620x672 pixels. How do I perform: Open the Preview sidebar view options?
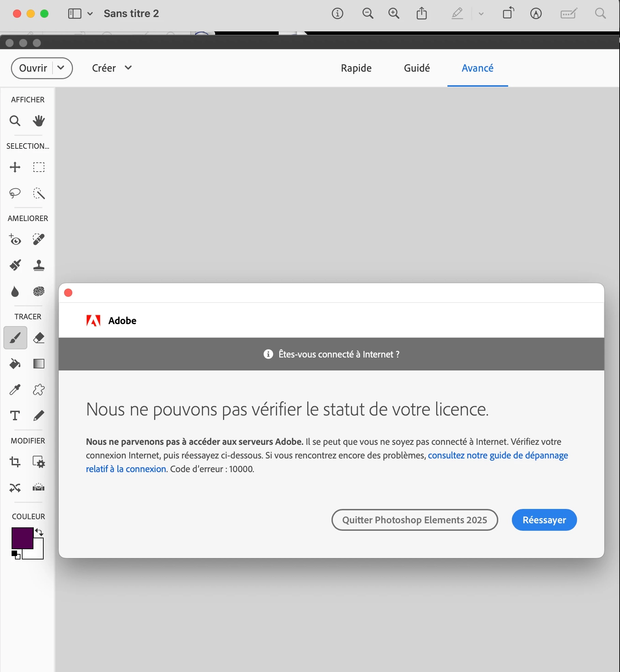coord(80,14)
